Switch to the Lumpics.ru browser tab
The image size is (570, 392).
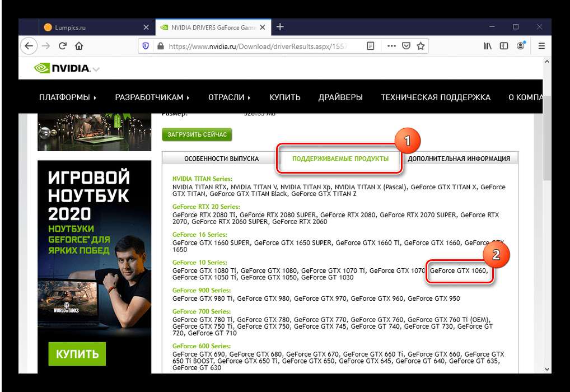pos(97,27)
